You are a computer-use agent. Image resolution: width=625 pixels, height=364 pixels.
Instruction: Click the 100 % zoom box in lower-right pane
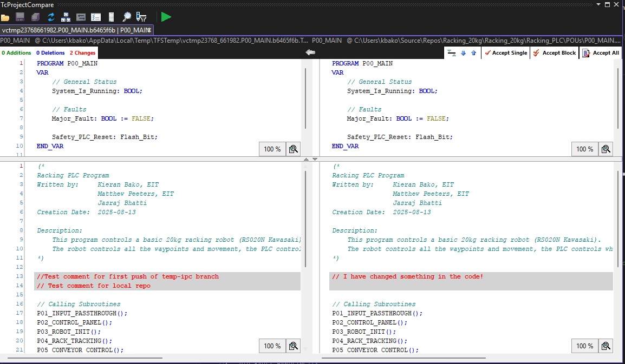click(585, 346)
